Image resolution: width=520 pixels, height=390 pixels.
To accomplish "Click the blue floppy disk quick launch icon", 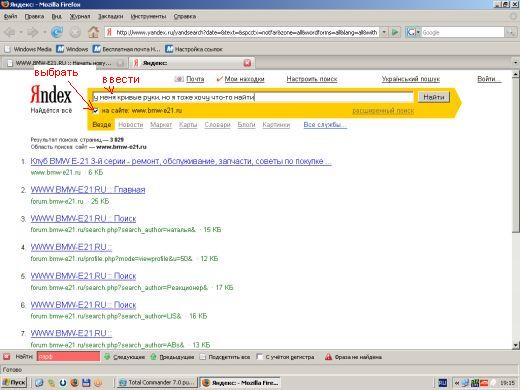I will [86, 383].
